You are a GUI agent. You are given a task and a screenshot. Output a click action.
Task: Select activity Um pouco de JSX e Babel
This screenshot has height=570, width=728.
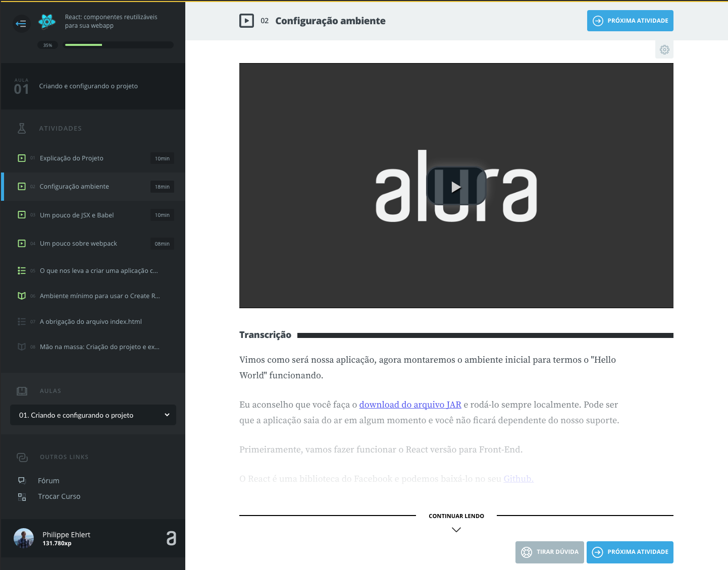[77, 215]
